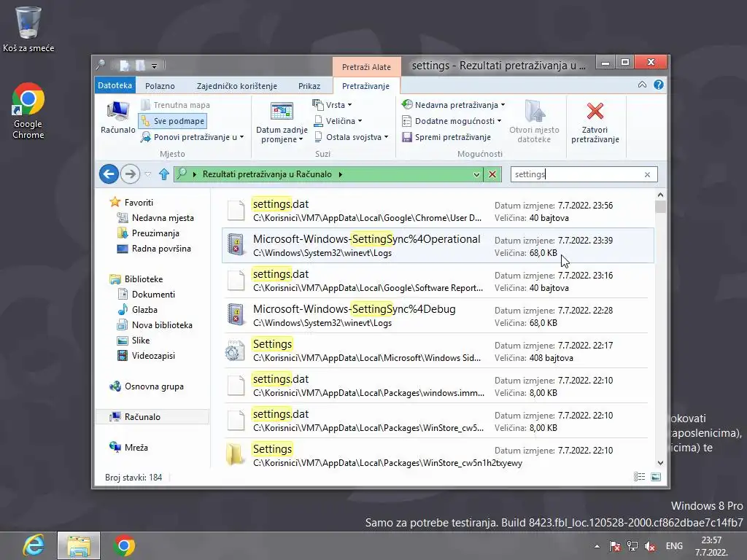Viewport: 747px width, 560px height.
Task: Click the forward navigation arrow
Action: coord(130,174)
